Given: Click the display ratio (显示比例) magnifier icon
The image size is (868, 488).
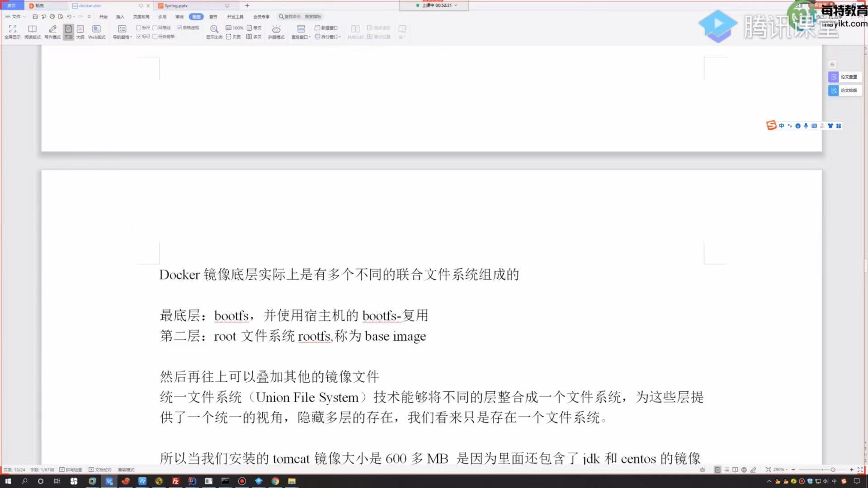Looking at the screenshot, I should pyautogui.click(x=214, y=29).
